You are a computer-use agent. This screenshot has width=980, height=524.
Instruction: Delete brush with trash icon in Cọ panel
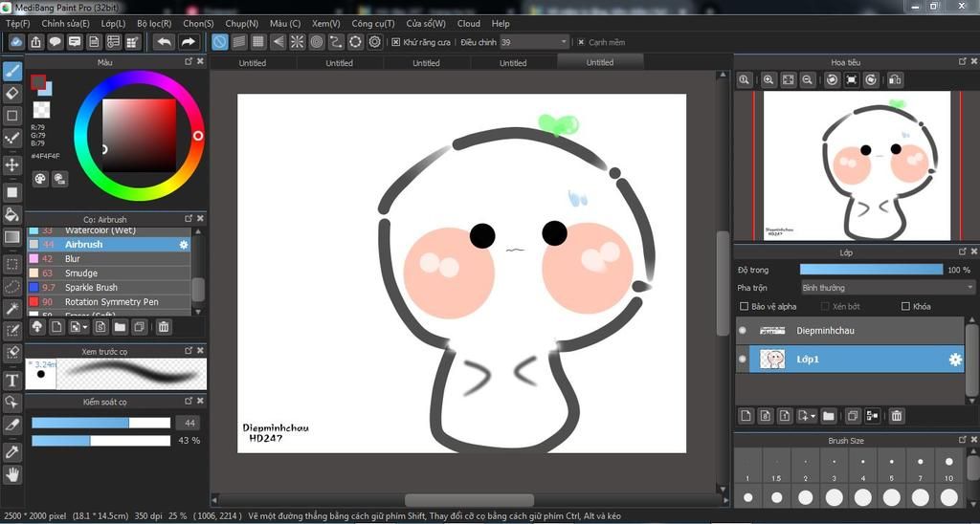[x=163, y=327]
